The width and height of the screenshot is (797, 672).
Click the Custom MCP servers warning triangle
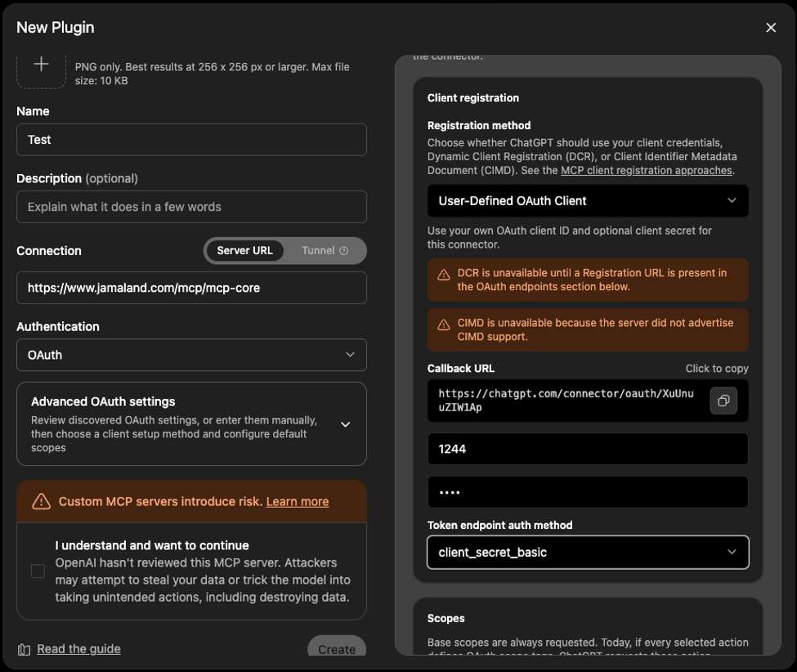pos(41,501)
